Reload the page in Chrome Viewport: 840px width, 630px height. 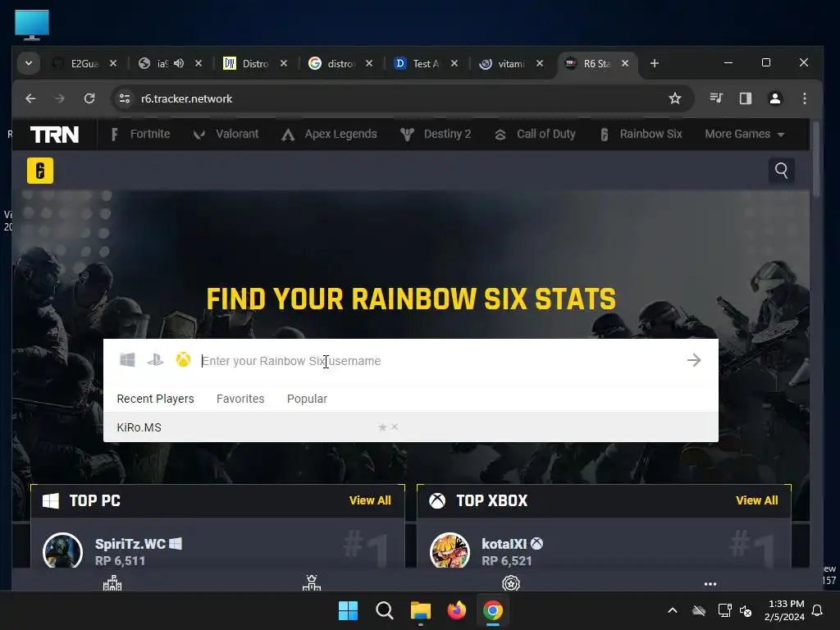tap(89, 98)
